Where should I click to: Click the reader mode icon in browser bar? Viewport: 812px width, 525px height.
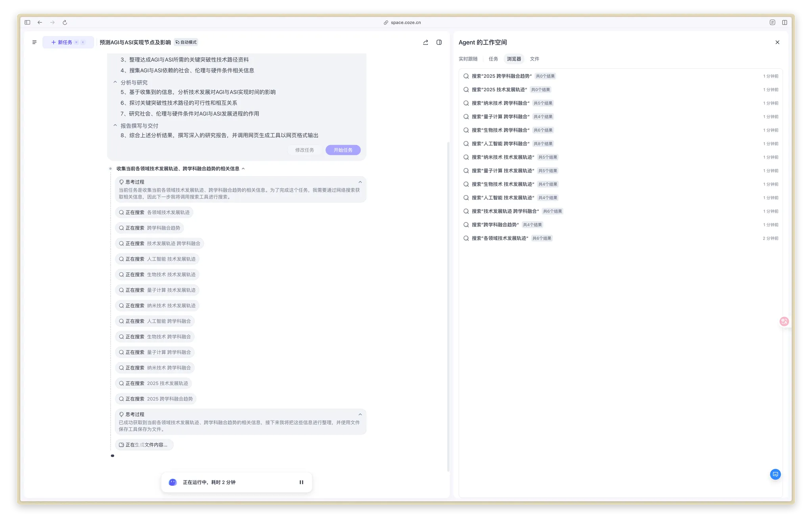point(772,23)
